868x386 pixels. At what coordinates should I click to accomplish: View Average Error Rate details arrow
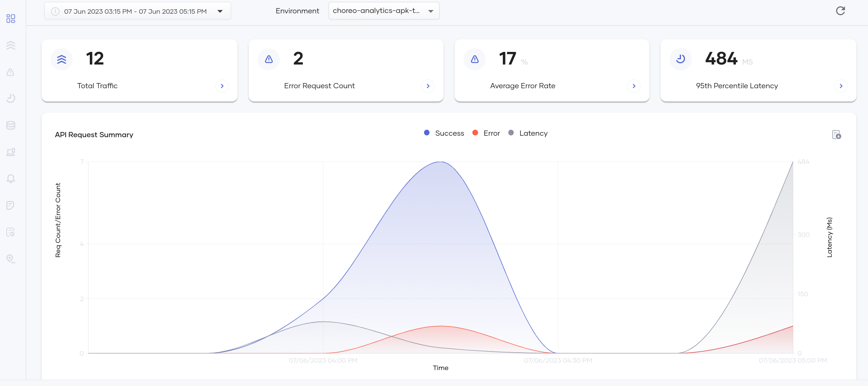pos(634,86)
